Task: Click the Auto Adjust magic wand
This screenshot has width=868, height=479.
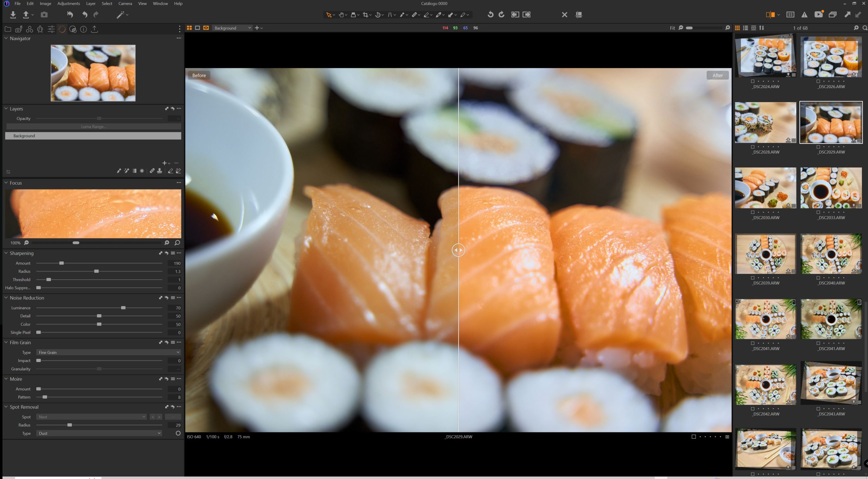Action: click(120, 15)
